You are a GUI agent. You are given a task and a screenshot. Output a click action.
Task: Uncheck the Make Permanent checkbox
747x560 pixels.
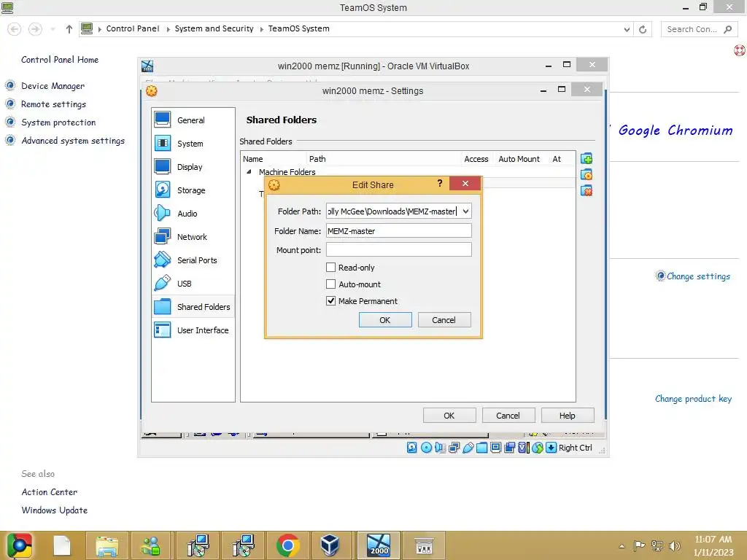pos(330,300)
